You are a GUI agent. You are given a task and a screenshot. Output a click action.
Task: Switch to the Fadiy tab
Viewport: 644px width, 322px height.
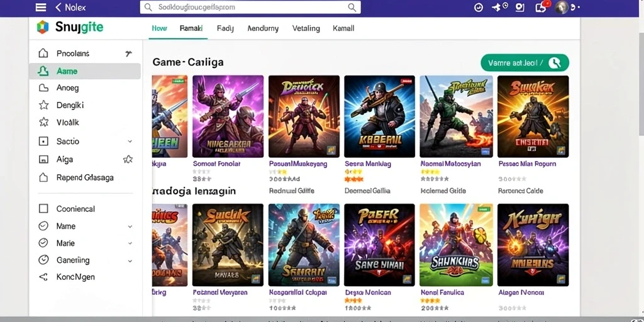tap(225, 28)
